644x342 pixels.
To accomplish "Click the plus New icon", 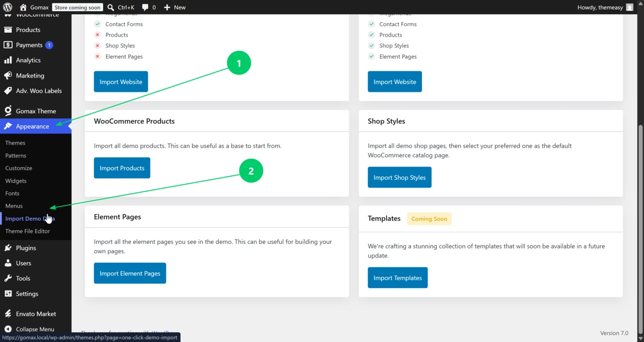I will pyautogui.click(x=168, y=7).
